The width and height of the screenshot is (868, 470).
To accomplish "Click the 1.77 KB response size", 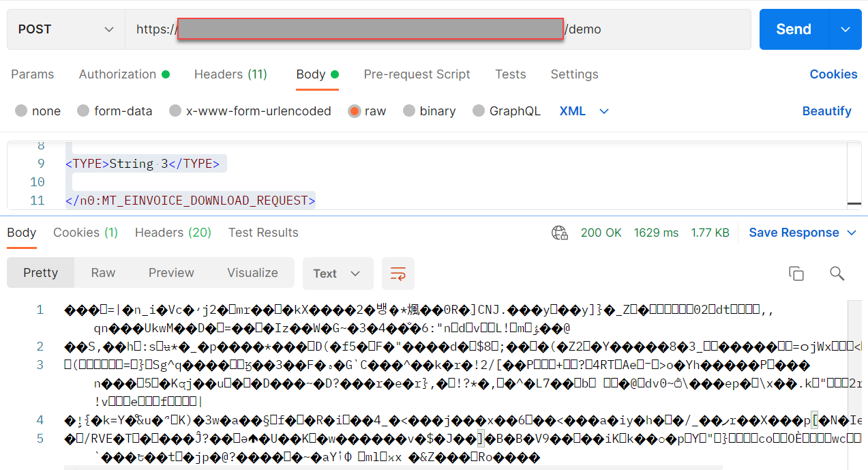I will coord(710,233).
